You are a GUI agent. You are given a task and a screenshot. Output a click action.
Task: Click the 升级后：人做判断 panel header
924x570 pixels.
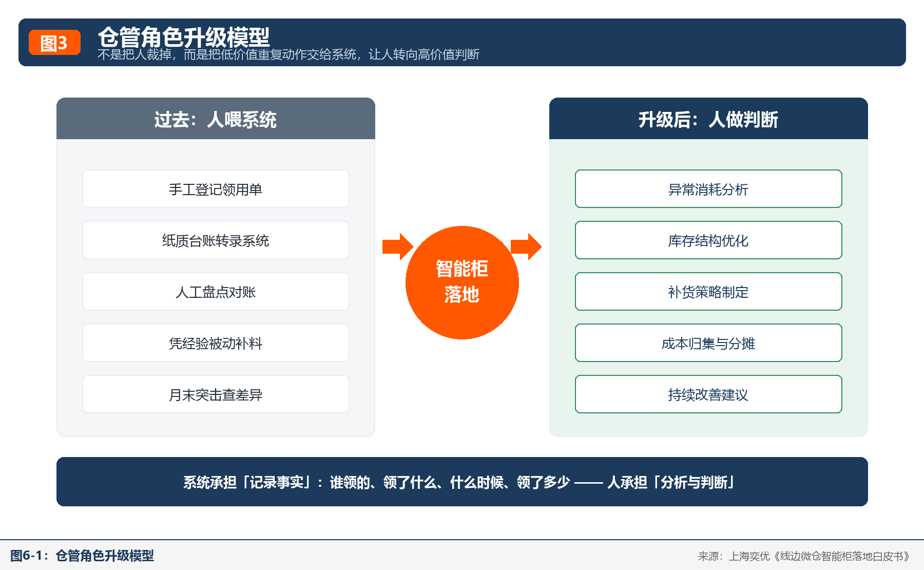coord(708,119)
